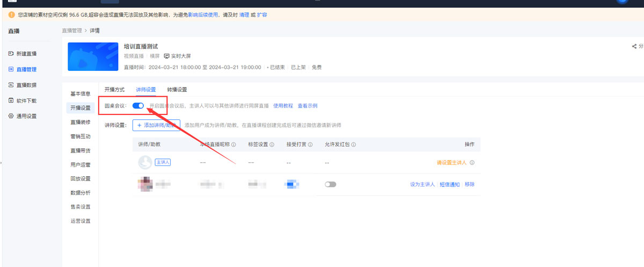
Task: Click the live stream cover thumbnail
Action: click(92, 56)
